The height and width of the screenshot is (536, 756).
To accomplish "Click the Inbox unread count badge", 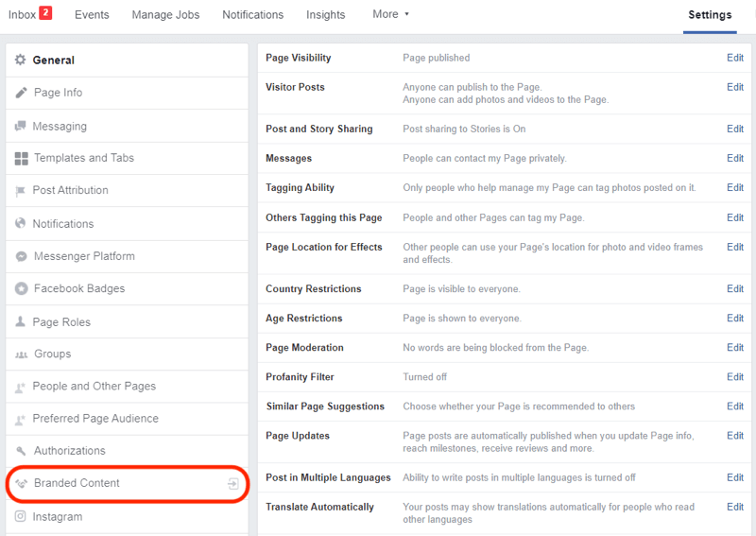I will click(x=45, y=12).
